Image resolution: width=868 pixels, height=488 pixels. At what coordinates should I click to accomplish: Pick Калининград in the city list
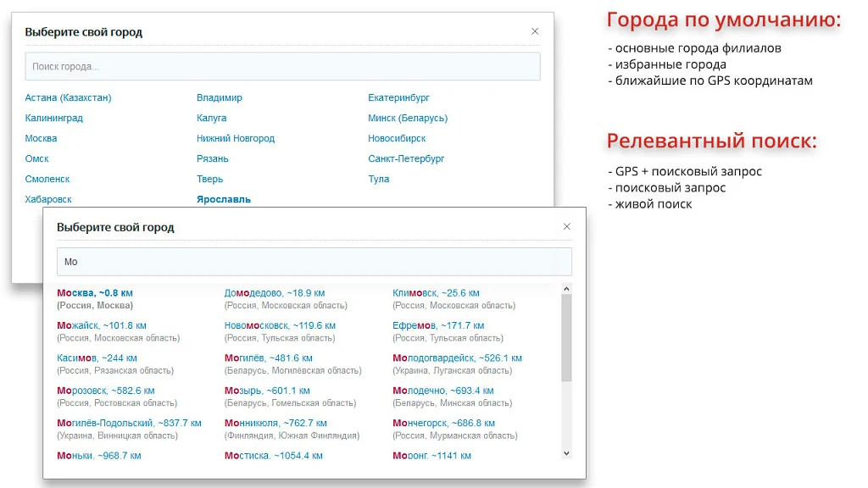[53, 118]
